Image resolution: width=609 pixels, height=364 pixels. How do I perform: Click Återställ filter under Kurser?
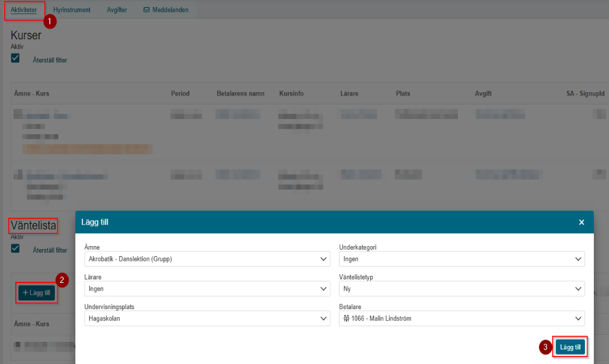pos(50,60)
